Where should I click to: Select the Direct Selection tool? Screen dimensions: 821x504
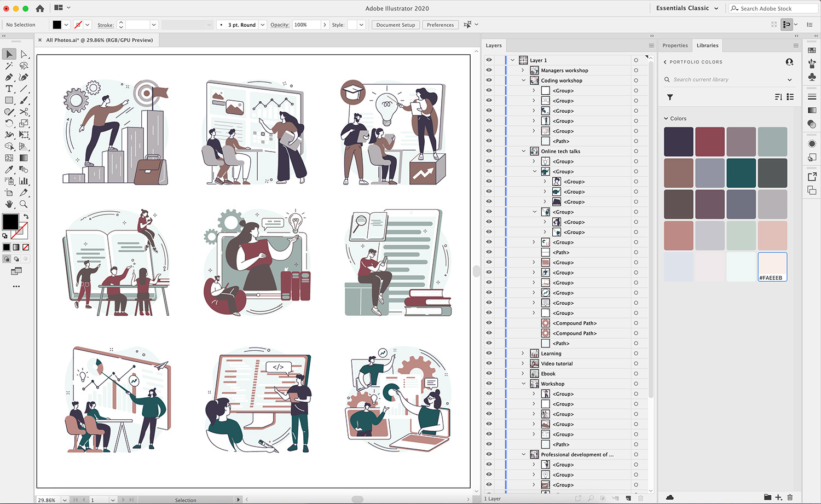[24, 54]
